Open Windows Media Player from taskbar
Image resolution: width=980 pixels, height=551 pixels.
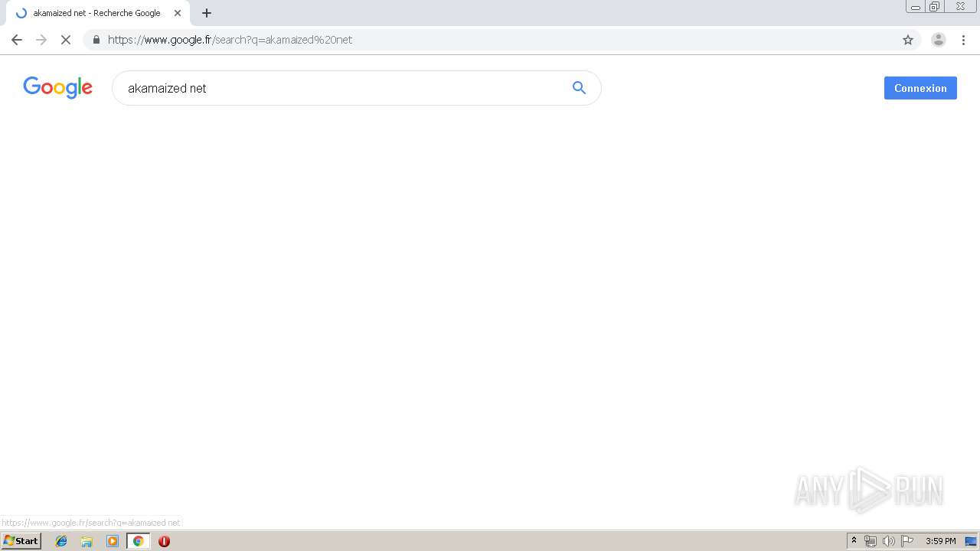coord(113,541)
